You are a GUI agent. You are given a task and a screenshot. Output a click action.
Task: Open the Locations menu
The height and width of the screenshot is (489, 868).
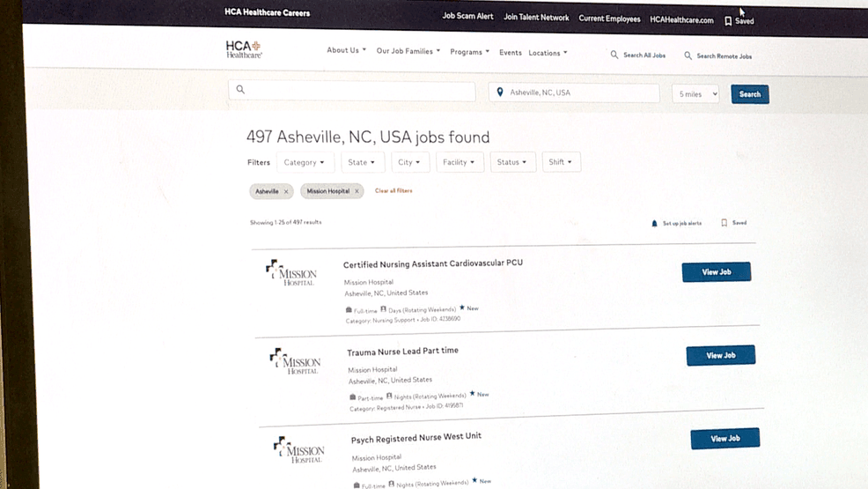click(548, 53)
